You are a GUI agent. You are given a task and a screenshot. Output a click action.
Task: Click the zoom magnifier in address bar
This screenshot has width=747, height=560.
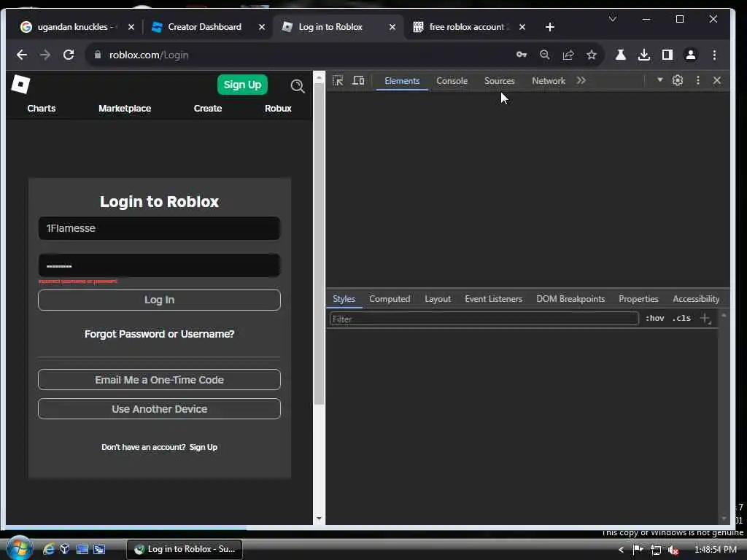[x=544, y=55]
